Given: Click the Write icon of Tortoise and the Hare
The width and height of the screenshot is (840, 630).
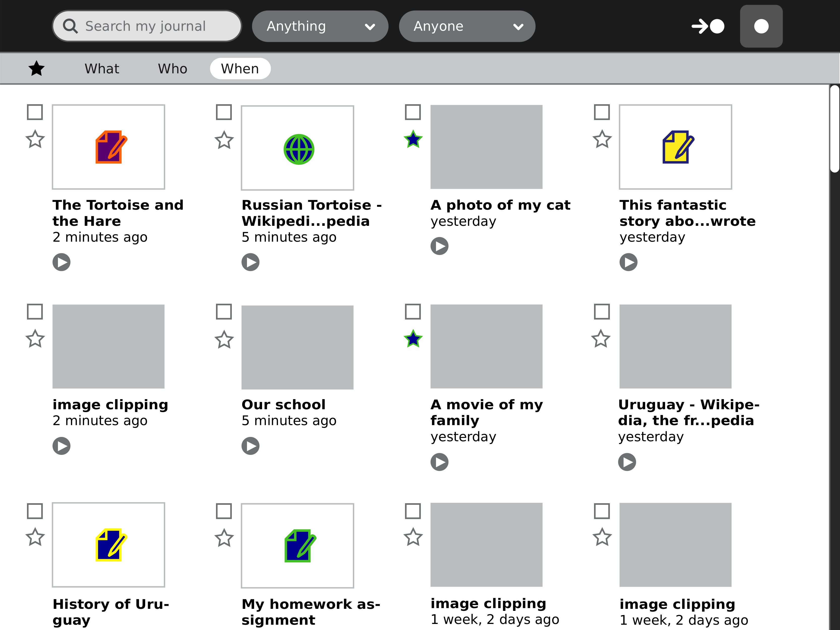Looking at the screenshot, I should pyautogui.click(x=110, y=147).
